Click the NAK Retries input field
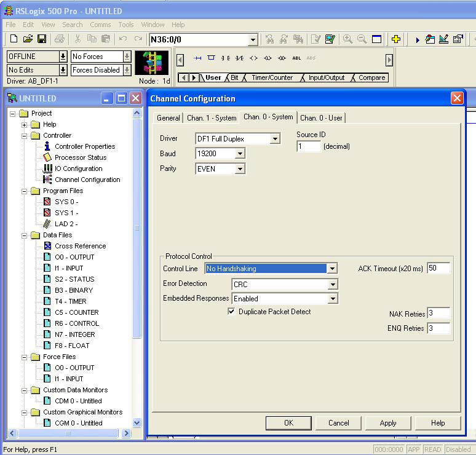Screen dimensions: 476x455 tap(438, 313)
